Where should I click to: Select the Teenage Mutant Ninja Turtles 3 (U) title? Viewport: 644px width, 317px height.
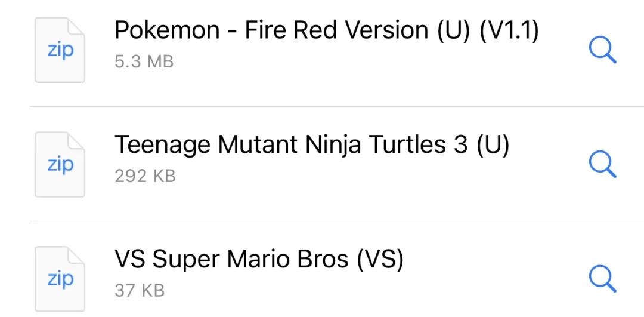tap(312, 145)
